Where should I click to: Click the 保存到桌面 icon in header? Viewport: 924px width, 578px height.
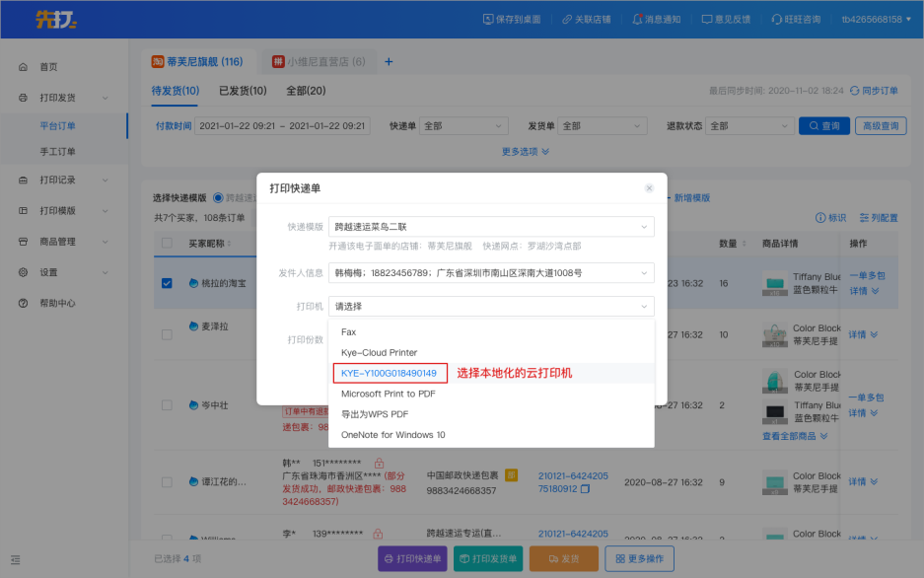point(489,19)
